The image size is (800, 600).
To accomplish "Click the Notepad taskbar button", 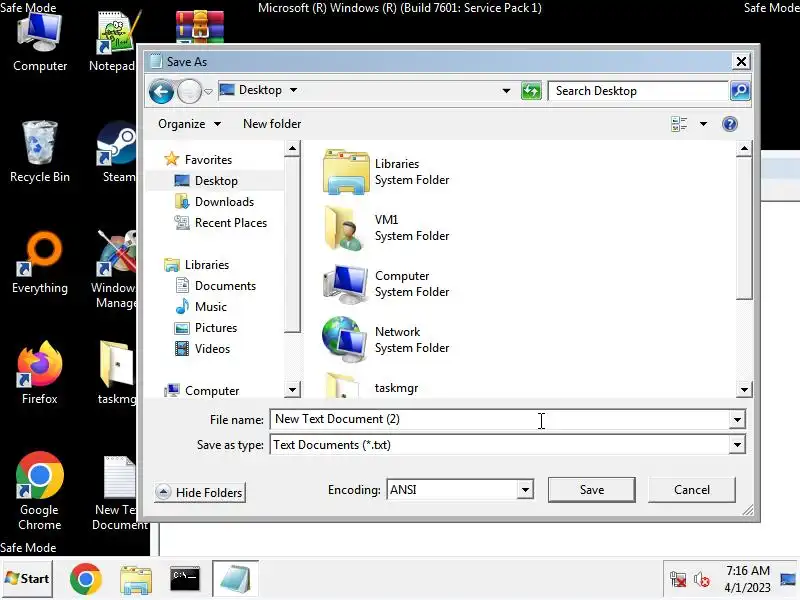I will tap(236, 579).
